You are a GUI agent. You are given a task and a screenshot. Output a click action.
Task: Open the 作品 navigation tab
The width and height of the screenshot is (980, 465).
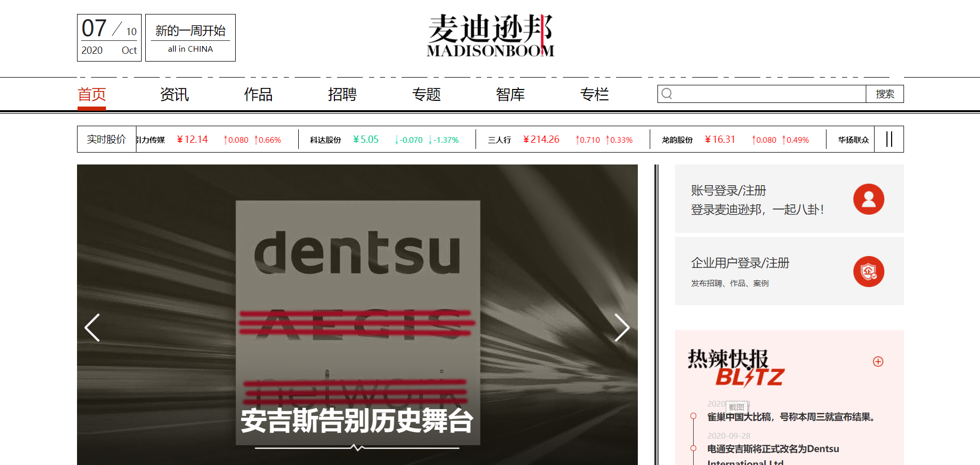pos(258,95)
